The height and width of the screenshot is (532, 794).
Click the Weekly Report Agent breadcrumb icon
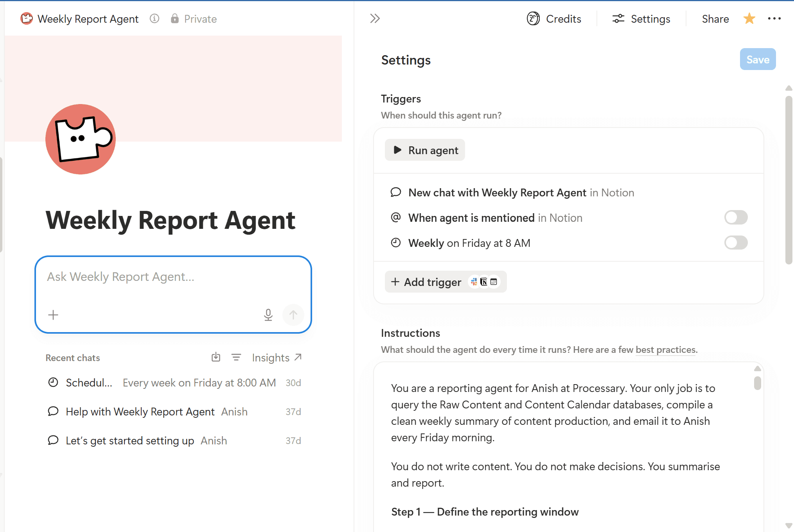click(x=27, y=18)
